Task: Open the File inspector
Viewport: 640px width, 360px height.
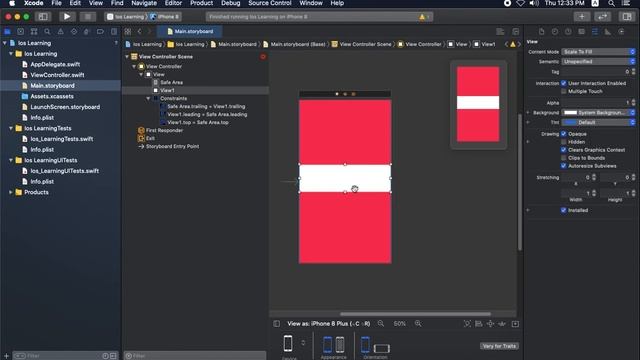Action: click(542, 32)
